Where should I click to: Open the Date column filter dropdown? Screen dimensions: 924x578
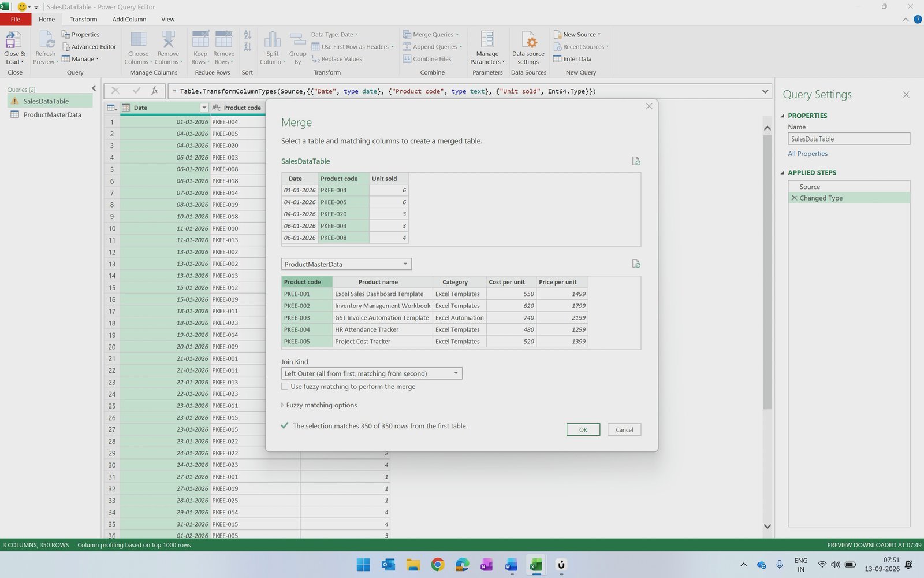204,108
